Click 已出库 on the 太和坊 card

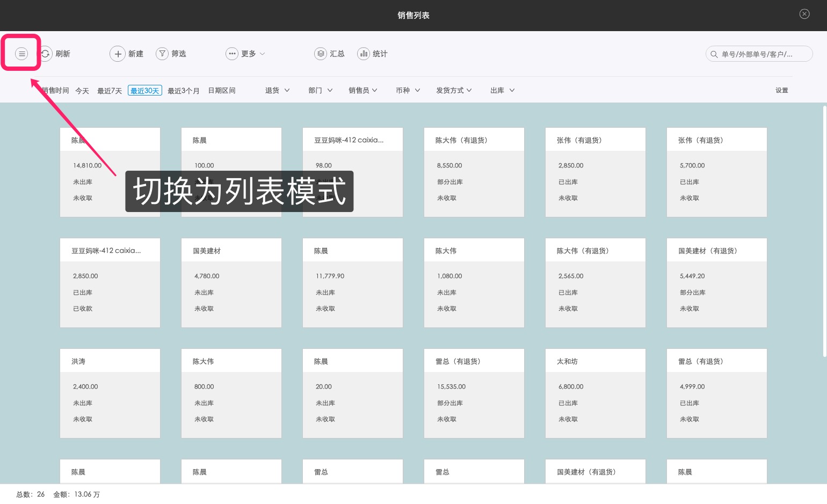(568, 403)
